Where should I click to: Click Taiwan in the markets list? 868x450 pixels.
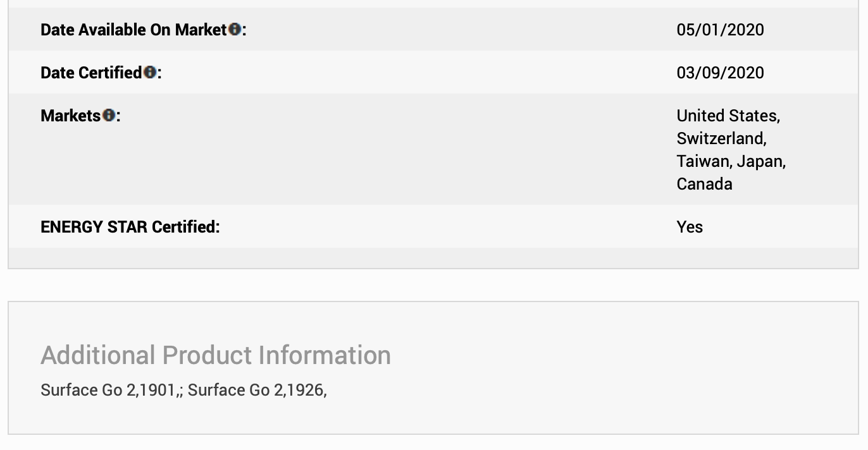coord(704,161)
